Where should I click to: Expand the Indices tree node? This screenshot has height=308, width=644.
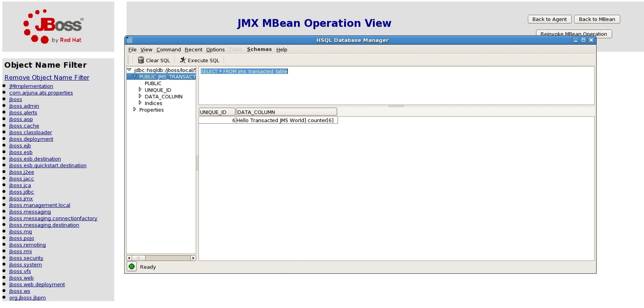pyautogui.click(x=140, y=103)
